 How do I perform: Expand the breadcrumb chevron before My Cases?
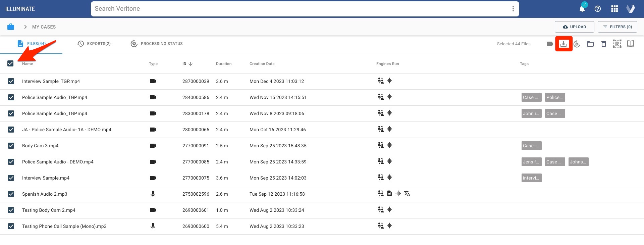[x=25, y=27]
